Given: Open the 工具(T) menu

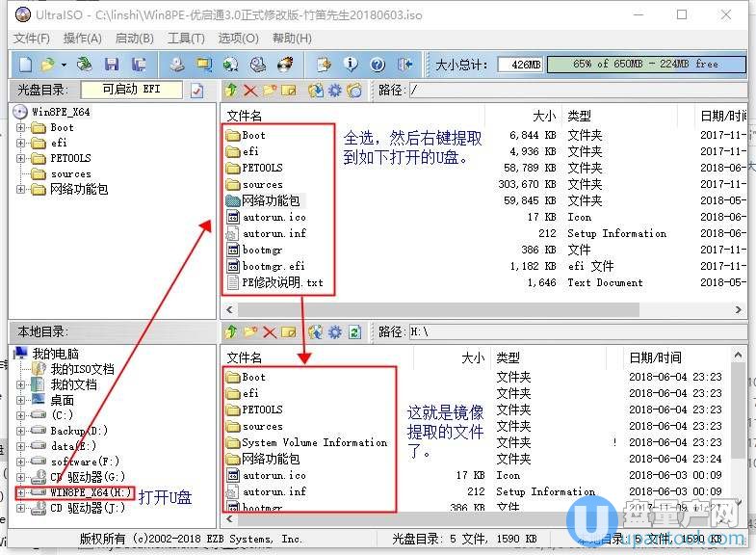Looking at the screenshot, I should pyautogui.click(x=186, y=39).
